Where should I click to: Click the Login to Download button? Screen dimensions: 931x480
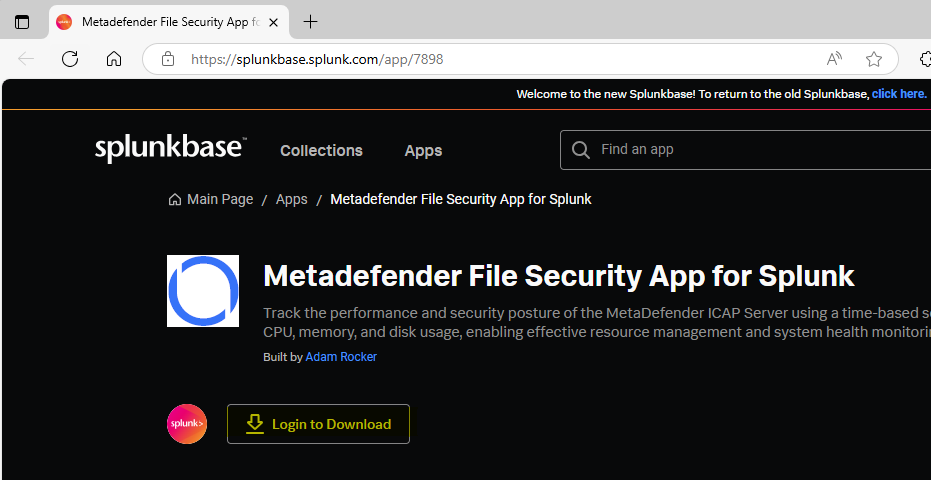coord(318,424)
